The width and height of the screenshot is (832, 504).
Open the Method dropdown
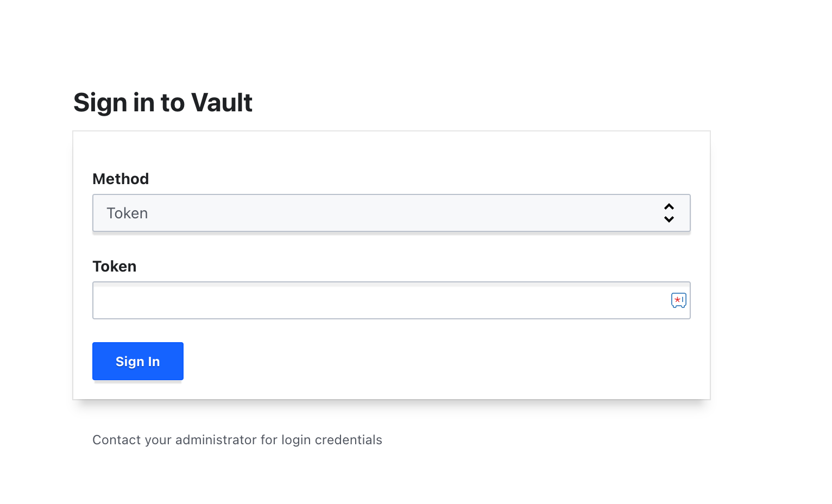tap(391, 213)
